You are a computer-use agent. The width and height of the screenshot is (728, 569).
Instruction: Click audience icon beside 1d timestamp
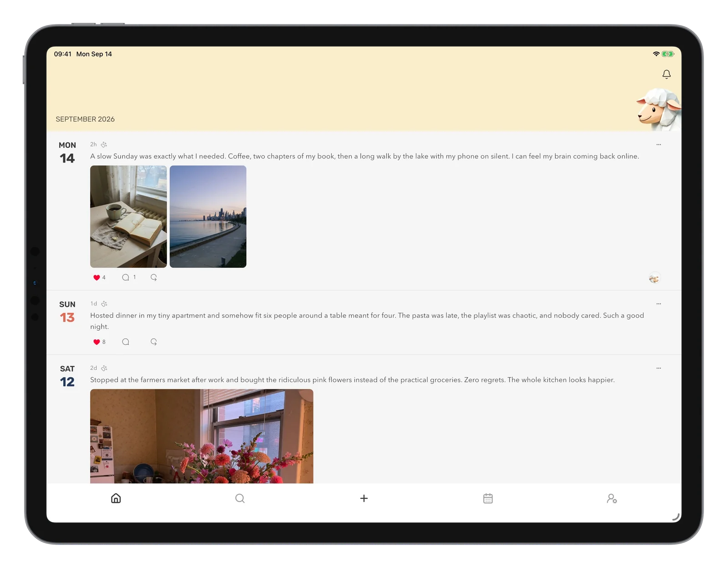point(104,304)
